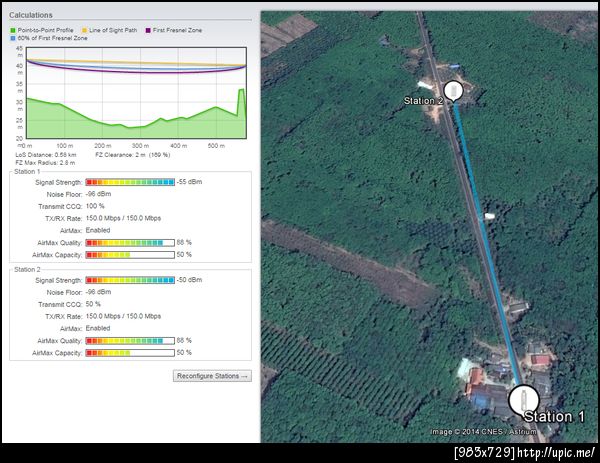The height and width of the screenshot is (463, 600).
Task: Click the elevation profile chart area
Action: (135, 93)
